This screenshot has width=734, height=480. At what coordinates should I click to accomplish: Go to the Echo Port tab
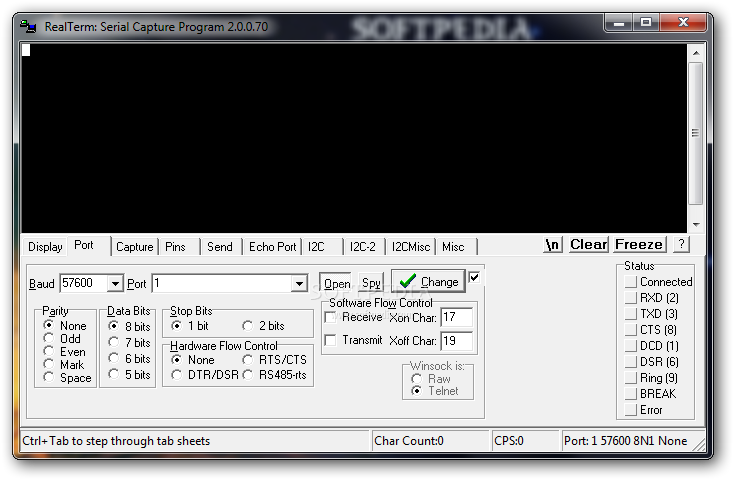tap(272, 247)
